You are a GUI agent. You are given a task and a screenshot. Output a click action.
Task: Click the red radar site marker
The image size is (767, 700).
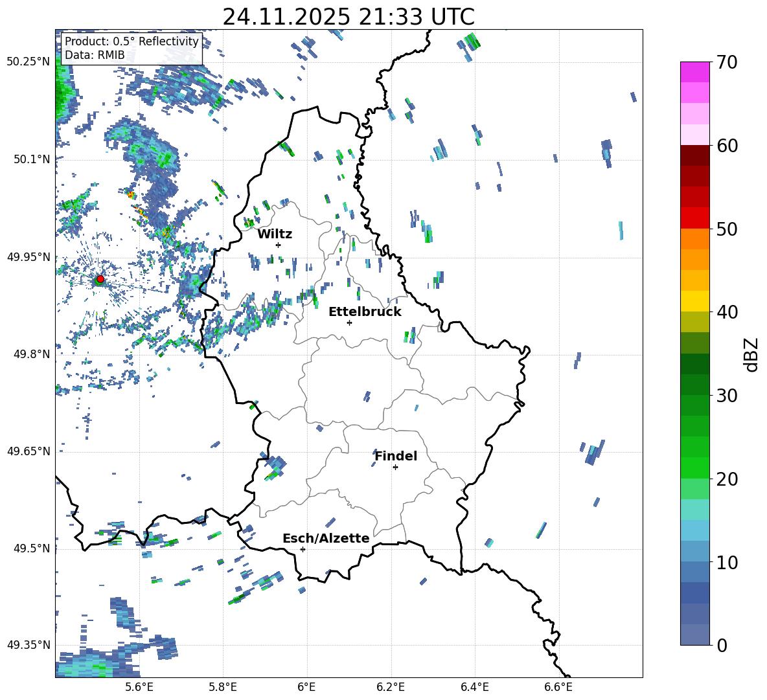coord(100,279)
